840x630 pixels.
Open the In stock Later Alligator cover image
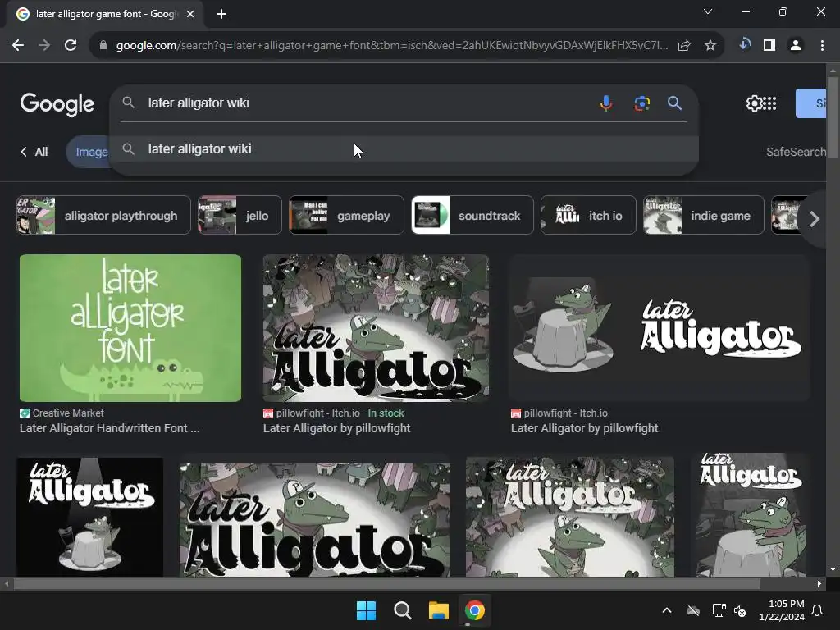(376, 328)
